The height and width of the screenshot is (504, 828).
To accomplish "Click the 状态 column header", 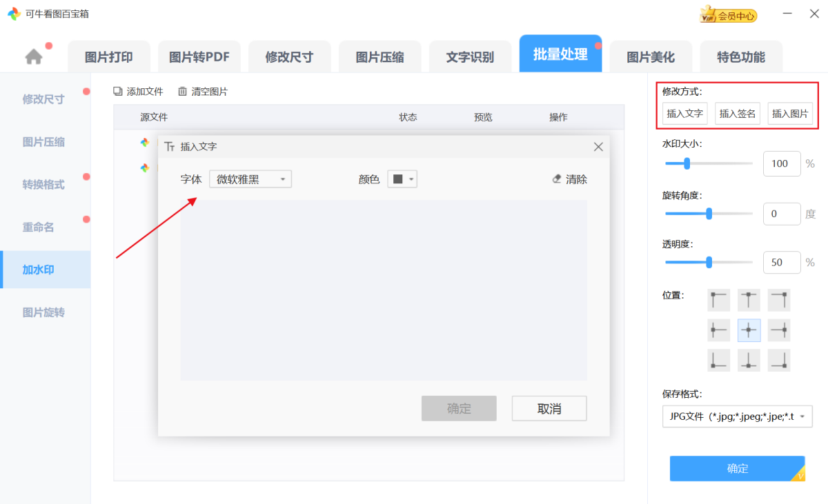I will pyautogui.click(x=408, y=117).
